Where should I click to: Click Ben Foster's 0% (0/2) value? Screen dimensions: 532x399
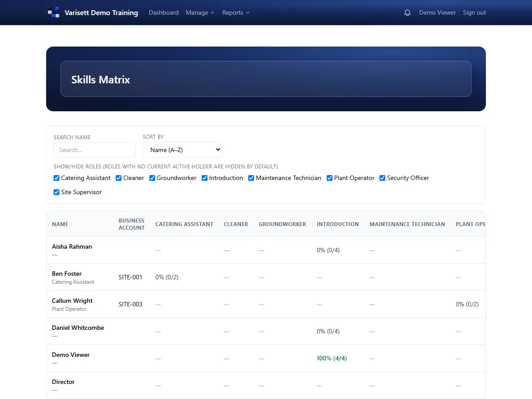[x=167, y=277]
